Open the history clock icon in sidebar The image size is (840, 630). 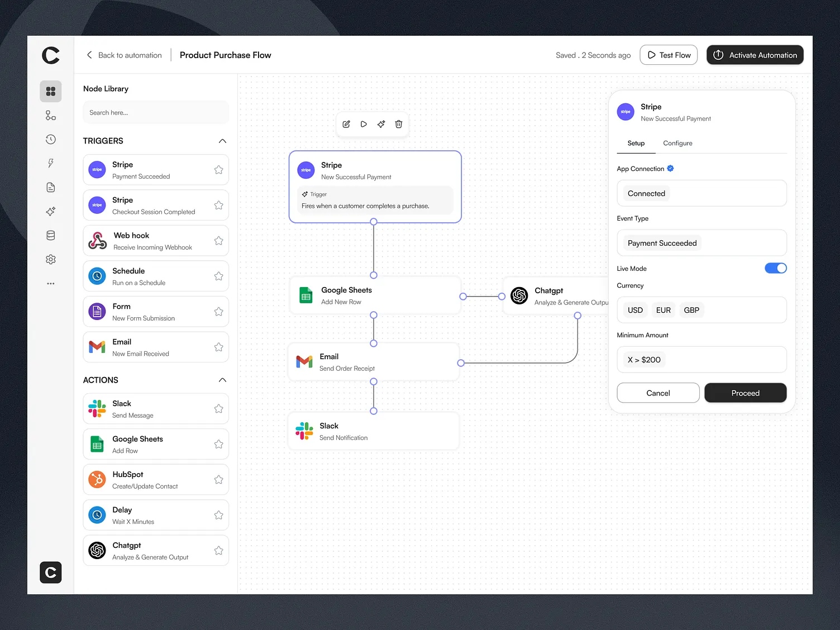(x=51, y=140)
